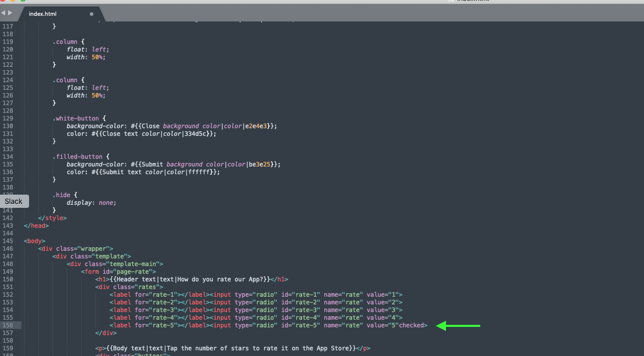Click the unsaved dot on index.html tab

pos(91,14)
